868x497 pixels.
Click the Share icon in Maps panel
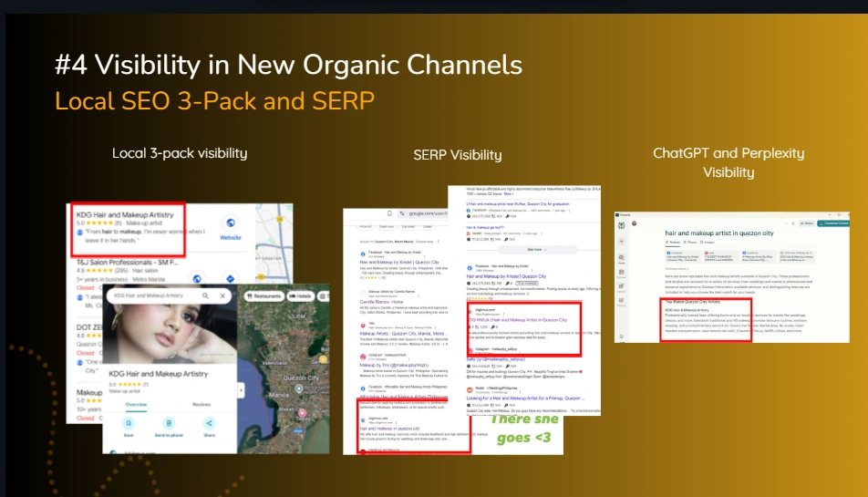(210, 423)
